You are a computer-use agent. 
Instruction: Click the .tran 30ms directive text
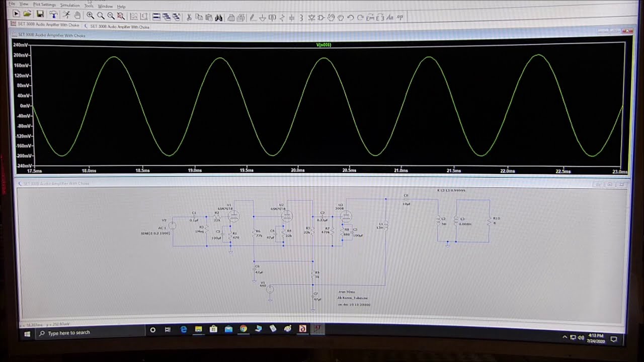tap(346, 292)
